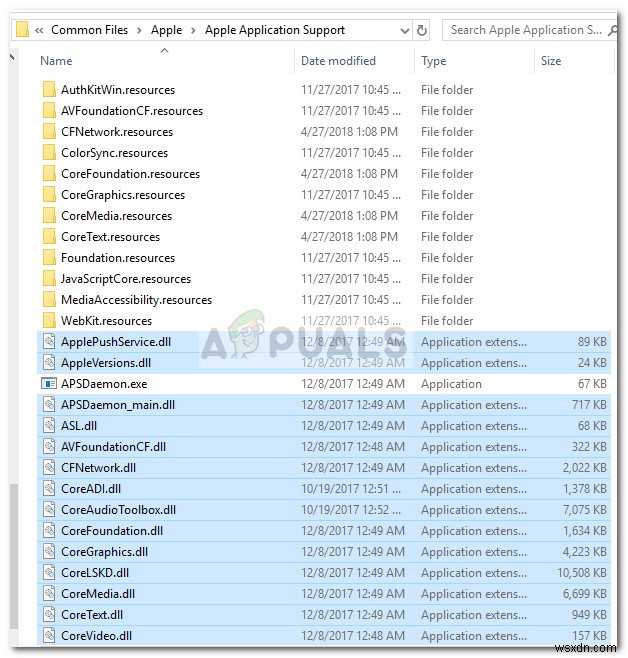Click the CoreAudioToolbox.dll file icon
The height and width of the screenshot is (658, 628).
tap(49, 509)
